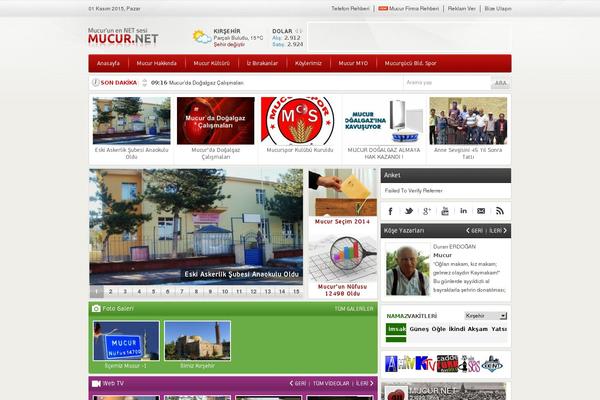
Task: Open the YouTube social icon
Action: 445,211
